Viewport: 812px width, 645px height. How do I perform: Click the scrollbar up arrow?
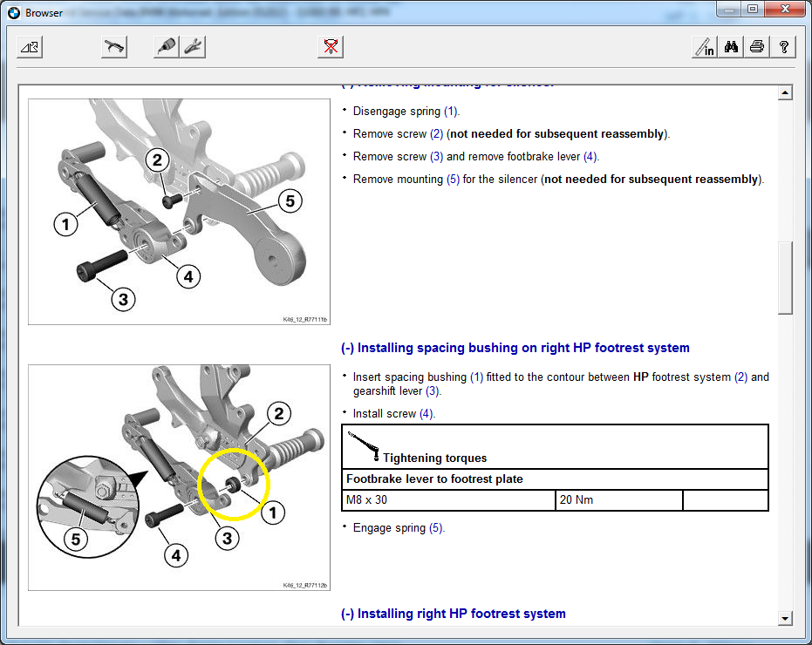pyautogui.click(x=785, y=93)
